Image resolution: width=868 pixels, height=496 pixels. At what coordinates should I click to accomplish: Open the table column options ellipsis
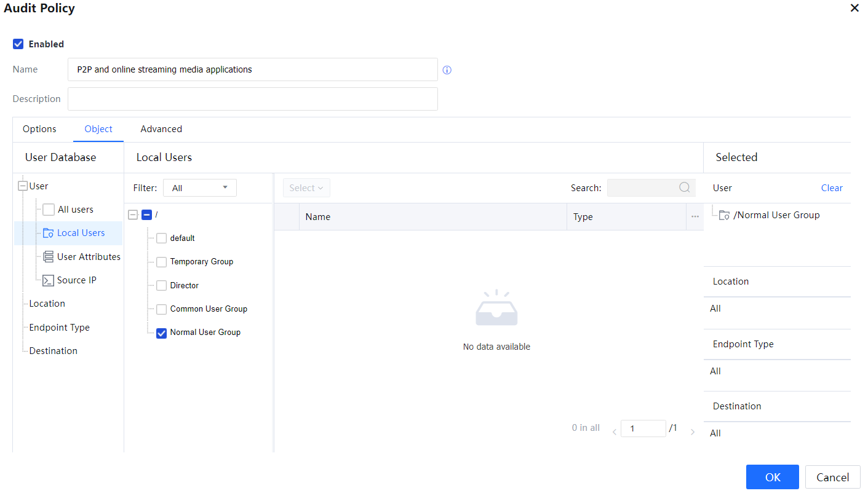click(x=695, y=217)
